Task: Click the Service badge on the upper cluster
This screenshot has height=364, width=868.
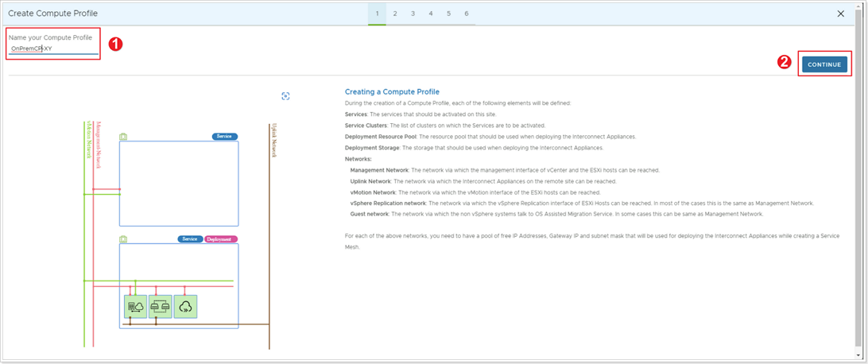Action: pyautogui.click(x=224, y=137)
